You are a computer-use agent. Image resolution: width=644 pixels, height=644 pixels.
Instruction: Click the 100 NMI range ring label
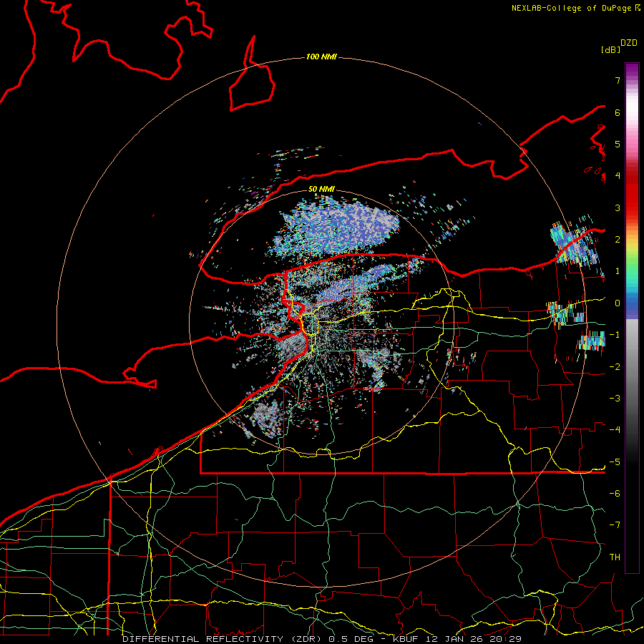(x=321, y=57)
